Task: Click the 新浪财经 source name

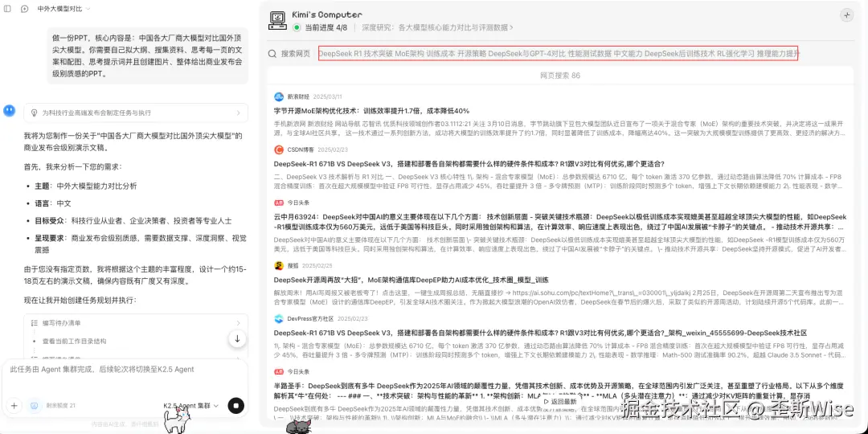Action: click(298, 97)
